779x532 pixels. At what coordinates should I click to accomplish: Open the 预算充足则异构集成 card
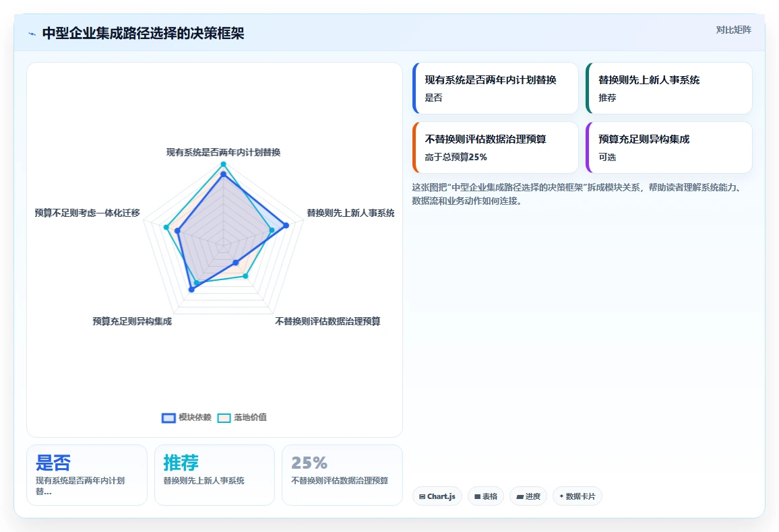pyautogui.click(x=668, y=147)
